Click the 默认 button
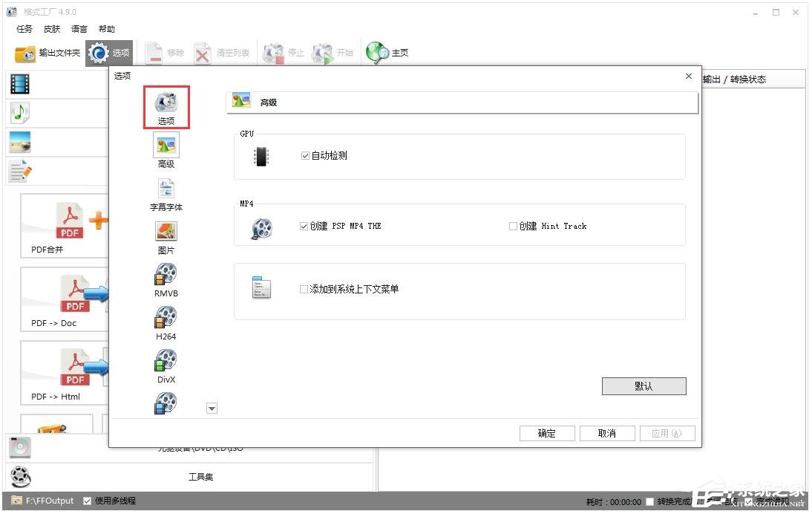Image resolution: width=812 pixels, height=514 pixels. (x=644, y=386)
